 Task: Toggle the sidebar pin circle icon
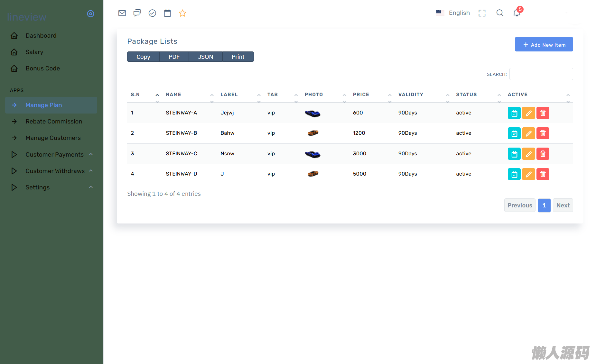[91, 14]
